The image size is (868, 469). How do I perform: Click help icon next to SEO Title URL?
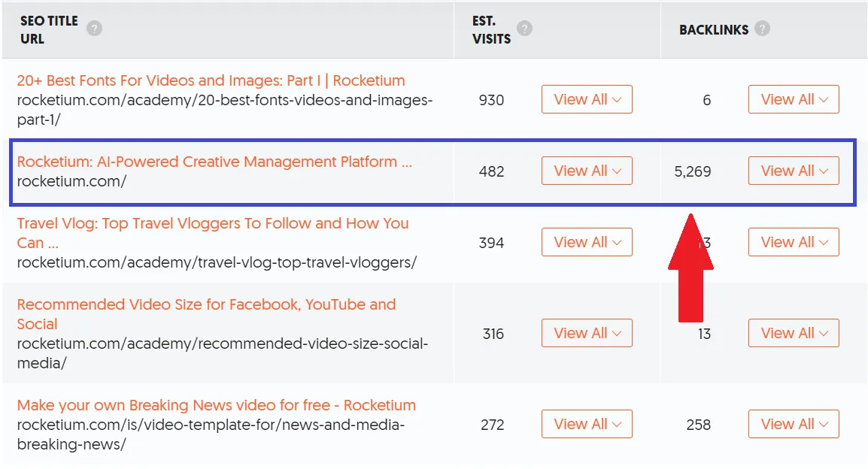point(94,29)
